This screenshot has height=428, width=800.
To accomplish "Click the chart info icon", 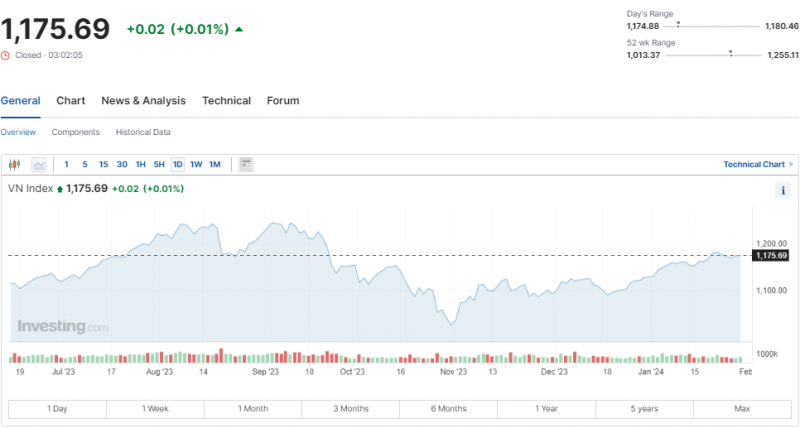I will 782,190.
